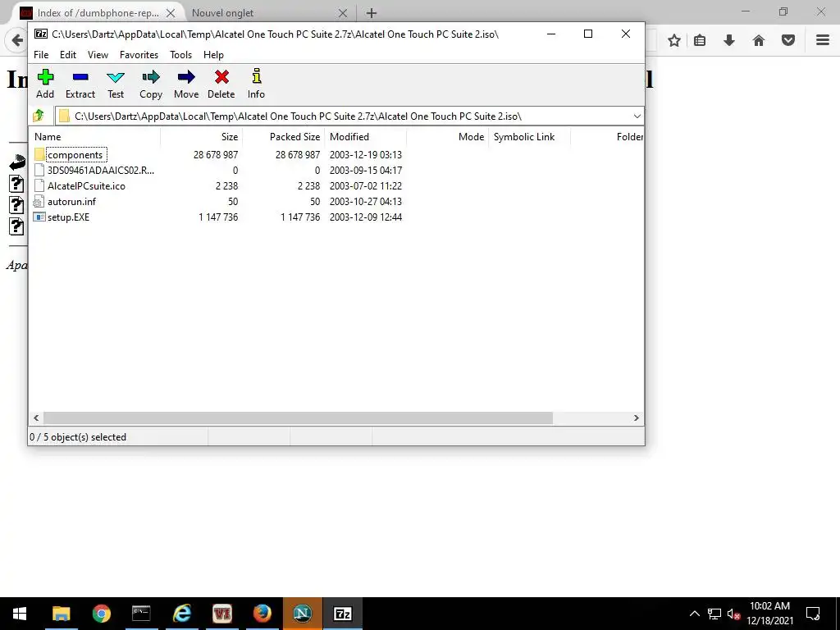Open a new browser tab with plus
The image size is (840, 630).
(372, 13)
